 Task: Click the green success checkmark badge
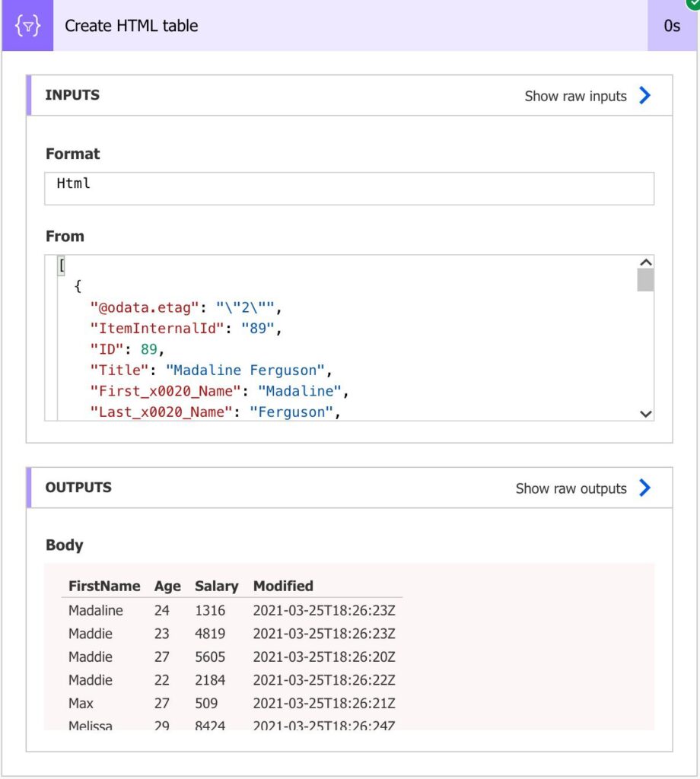pyautogui.click(x=694, y=4)
